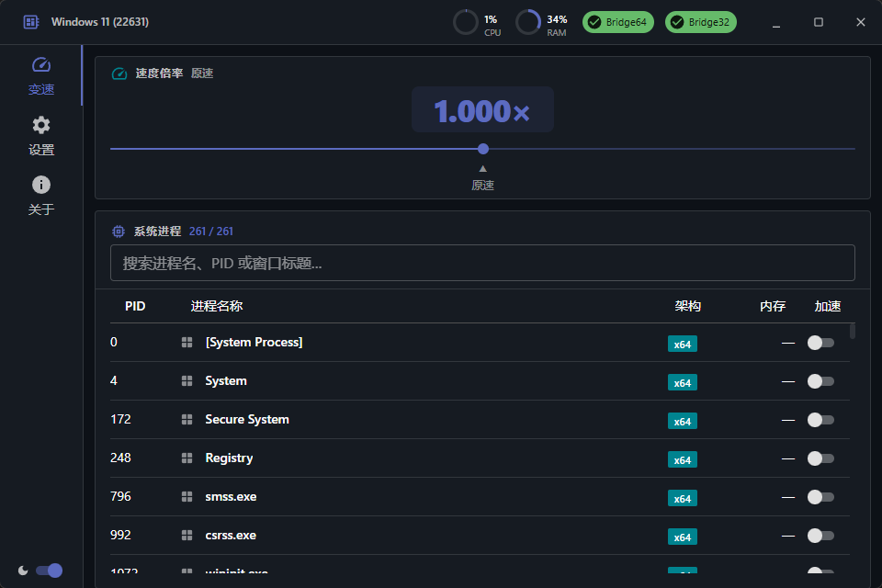This screenshot has height=588, width=882.
Task: Click the Bridge64 status badge
Action: point(618,22)
